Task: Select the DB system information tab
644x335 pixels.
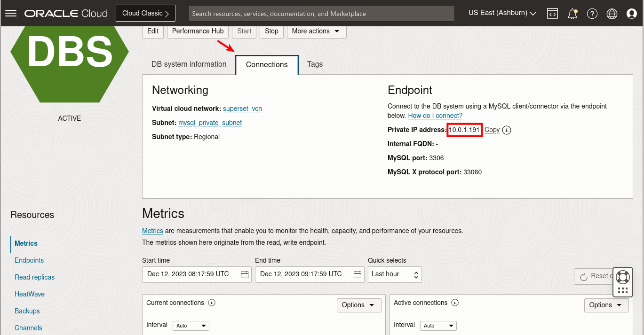Action: [189, 64]
